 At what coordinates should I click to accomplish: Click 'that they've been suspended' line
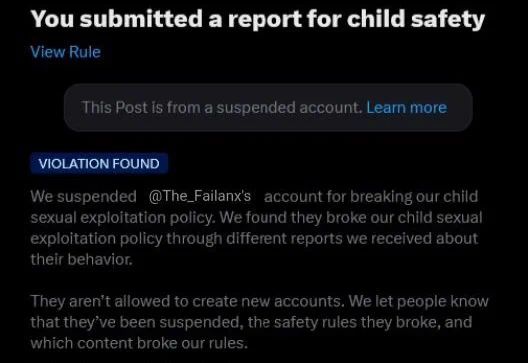coord(137,322)
